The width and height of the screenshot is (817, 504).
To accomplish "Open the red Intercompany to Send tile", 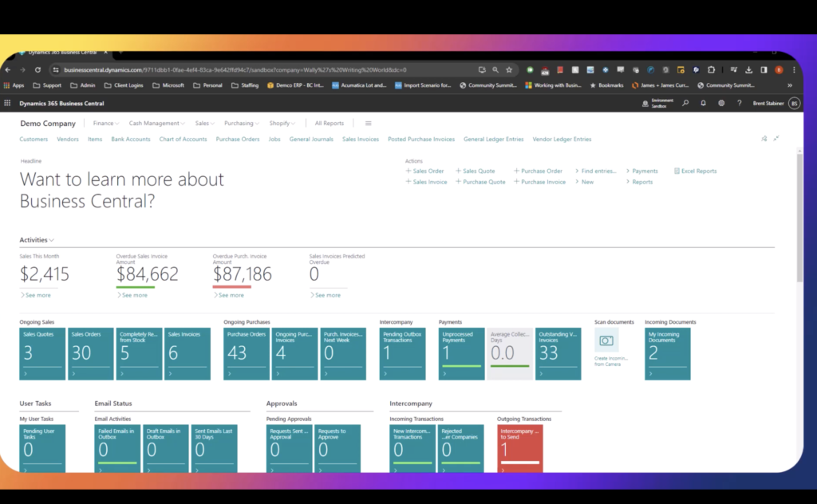I will (519, 448).
